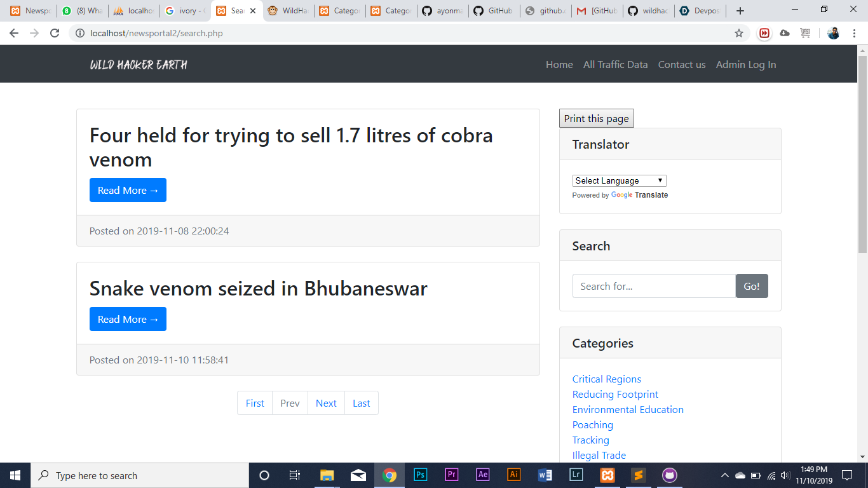868x488 pixels.
Task: Go to Next page in pagination
Action: 326,403
